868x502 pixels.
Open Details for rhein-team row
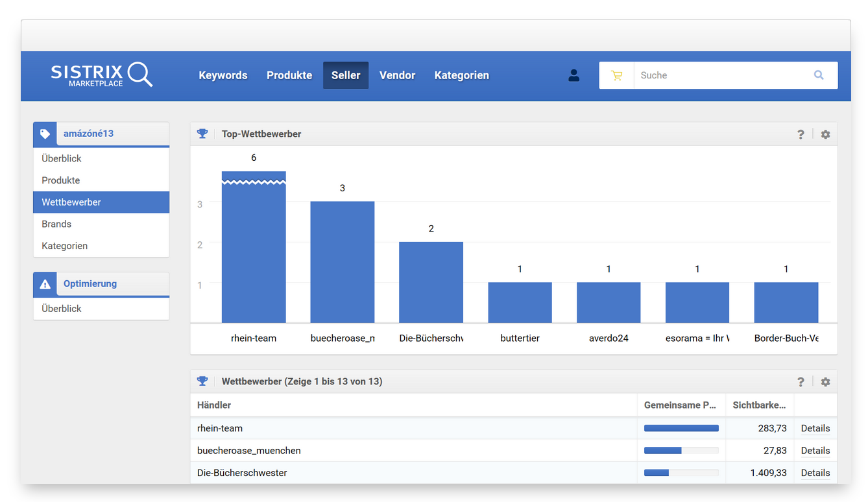pos(815,428)
